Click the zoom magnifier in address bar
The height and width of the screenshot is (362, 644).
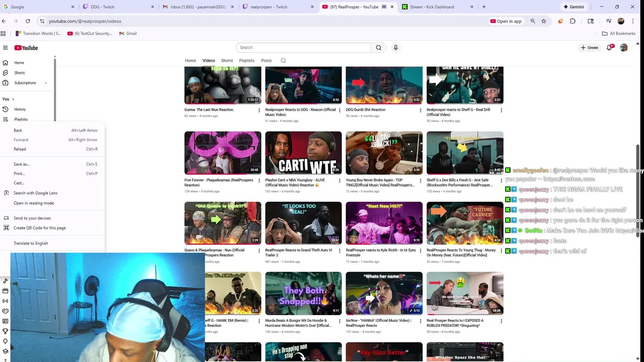click(x=533, y=21)
